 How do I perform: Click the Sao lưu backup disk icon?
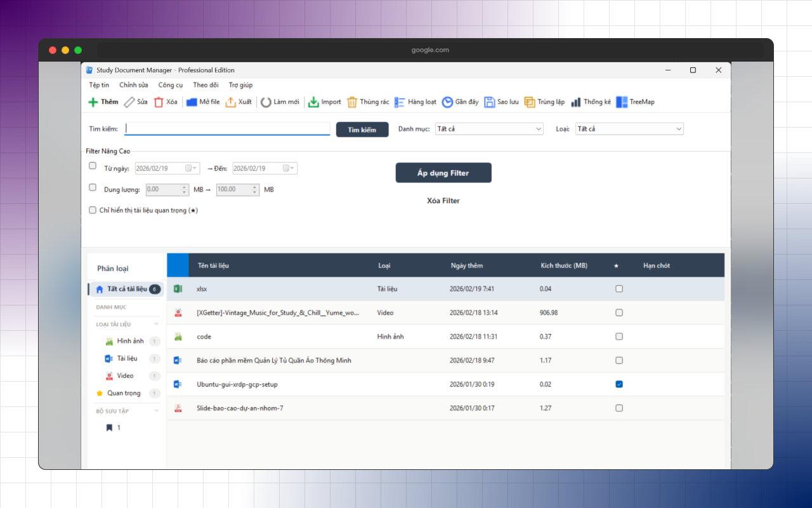pos(489,102)
